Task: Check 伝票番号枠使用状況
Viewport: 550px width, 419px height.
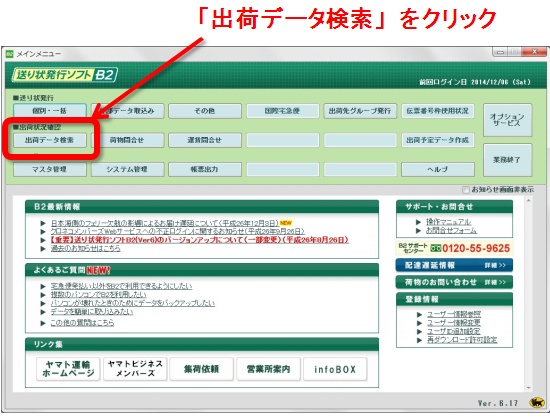Action: [x=438, y=111]
